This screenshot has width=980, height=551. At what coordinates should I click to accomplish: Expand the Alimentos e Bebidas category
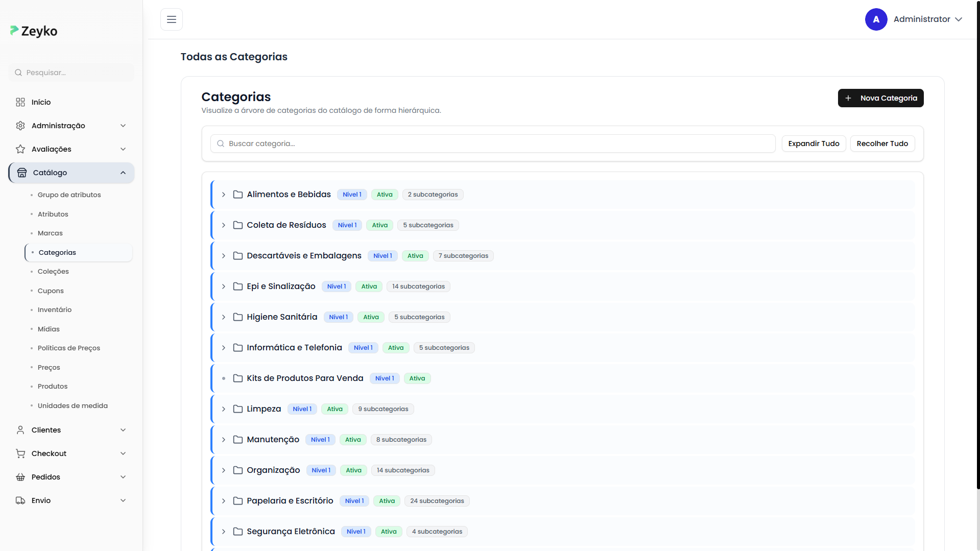coord(224,195)
